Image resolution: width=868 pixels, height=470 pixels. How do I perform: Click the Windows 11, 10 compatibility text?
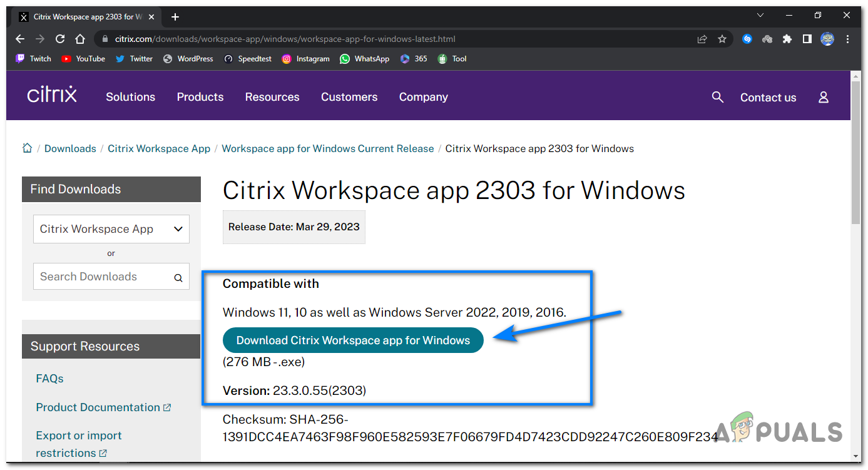coord(394,312)
